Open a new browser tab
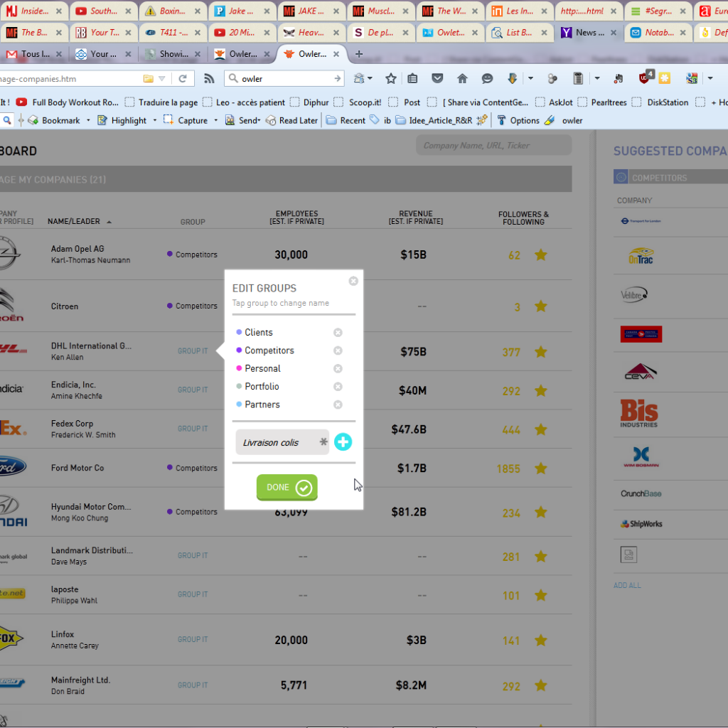 tap(359, 54)
